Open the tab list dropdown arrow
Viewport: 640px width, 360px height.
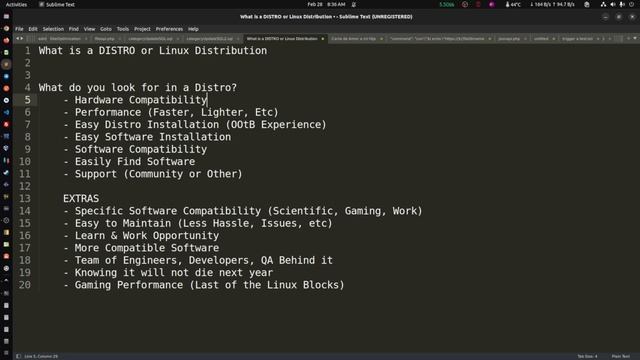pos(635,38)
